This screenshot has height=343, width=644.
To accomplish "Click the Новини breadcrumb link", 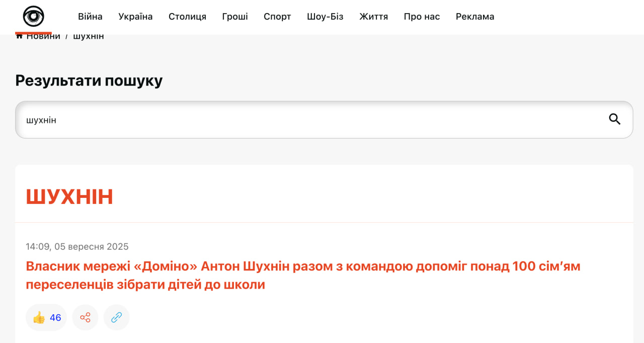I will click(x=43, y=37).
